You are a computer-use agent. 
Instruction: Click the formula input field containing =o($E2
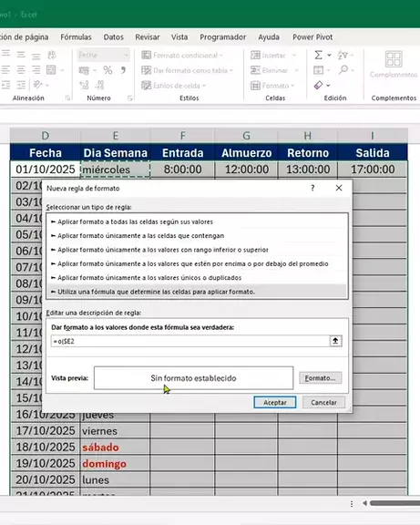click(190, 341)
